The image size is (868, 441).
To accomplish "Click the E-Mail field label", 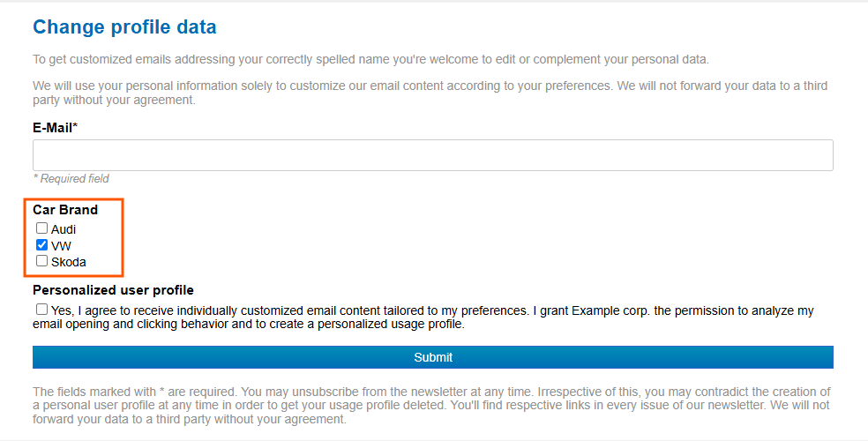I will pos(52,128).
